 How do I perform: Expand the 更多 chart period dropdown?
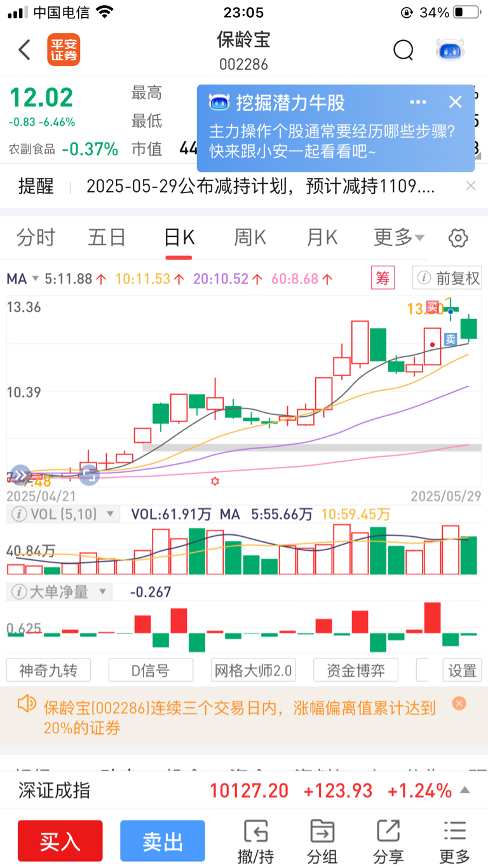(x=399, y=238)
